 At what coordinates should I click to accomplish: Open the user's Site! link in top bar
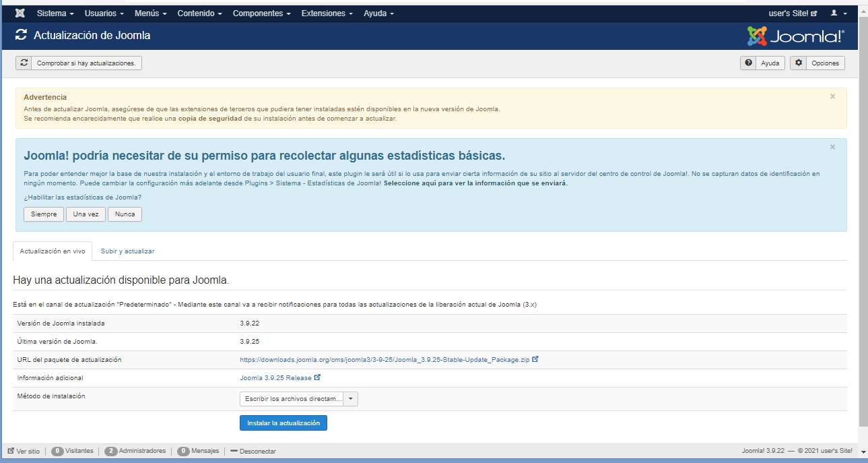pyautogui.click(x=793, y=13)
